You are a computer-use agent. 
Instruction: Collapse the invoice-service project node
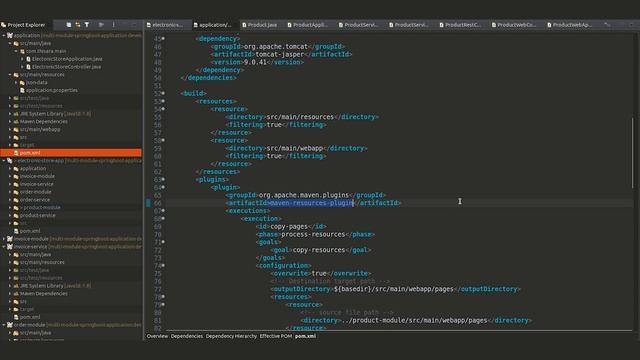tap(4, 247)
